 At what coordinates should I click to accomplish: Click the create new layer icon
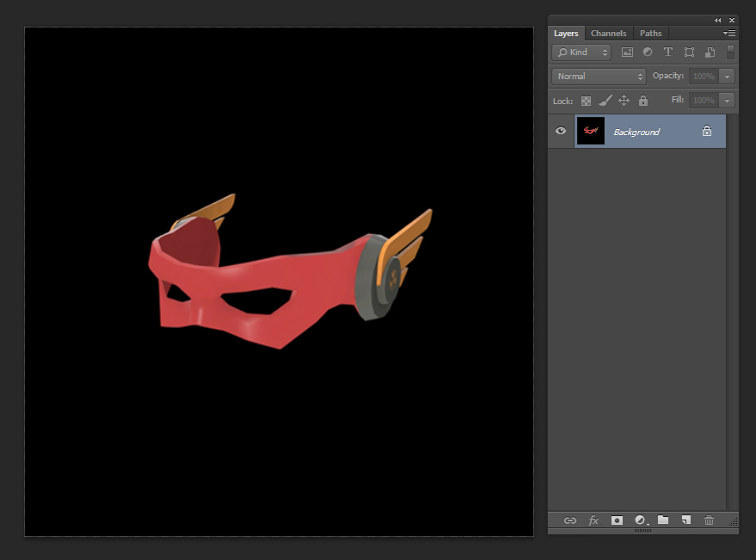(685, 520)
